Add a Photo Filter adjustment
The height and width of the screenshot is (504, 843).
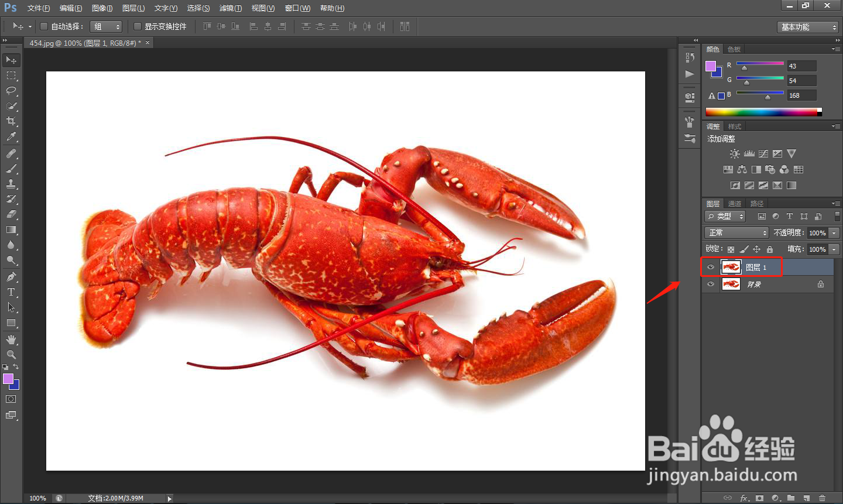[x=770, y=169]
